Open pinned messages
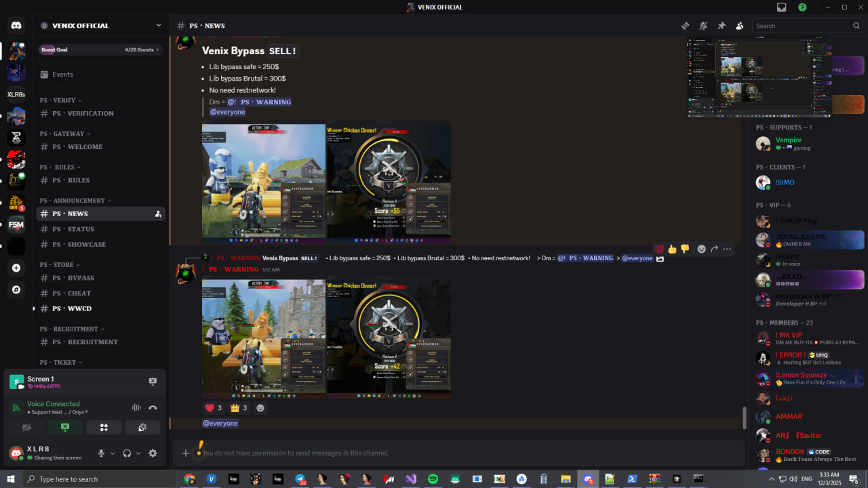Image resolution: width=868 pixels, height=488 pixels. tap(722, 26)
